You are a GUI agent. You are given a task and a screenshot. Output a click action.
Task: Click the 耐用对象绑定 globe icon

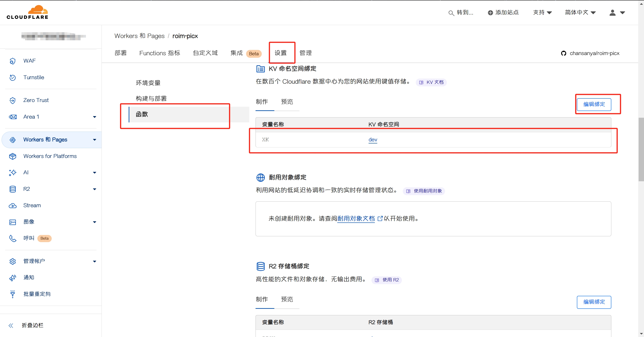(260, 177)
